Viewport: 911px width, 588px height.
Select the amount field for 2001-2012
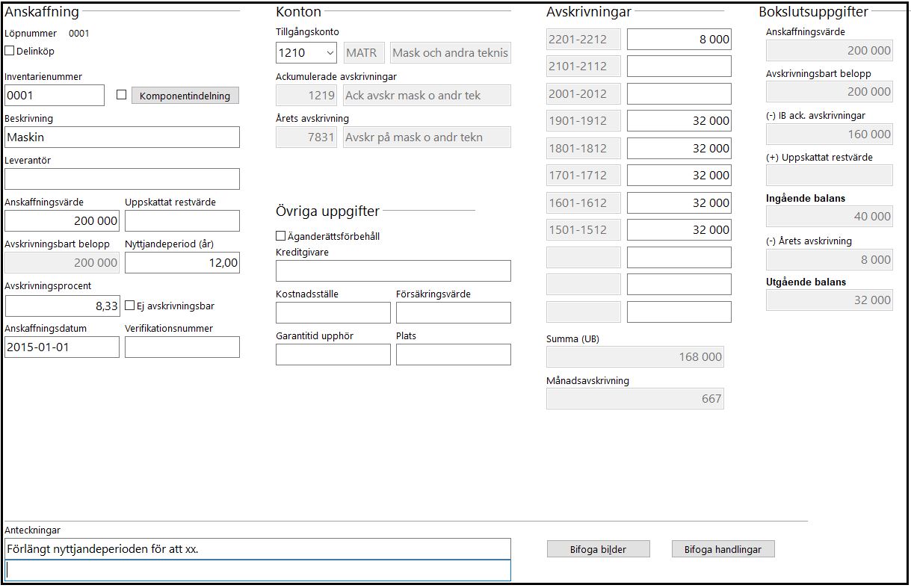679,94
